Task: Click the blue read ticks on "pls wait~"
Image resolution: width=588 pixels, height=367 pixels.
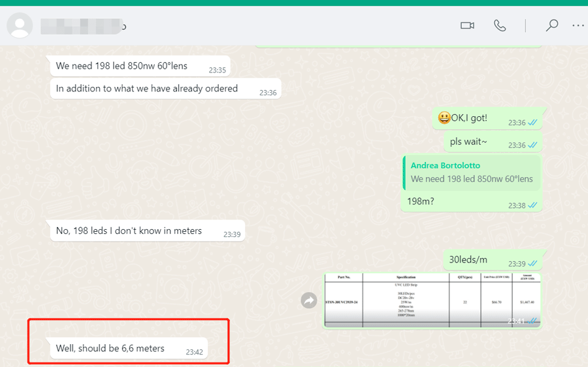Action: coord(532,145)
